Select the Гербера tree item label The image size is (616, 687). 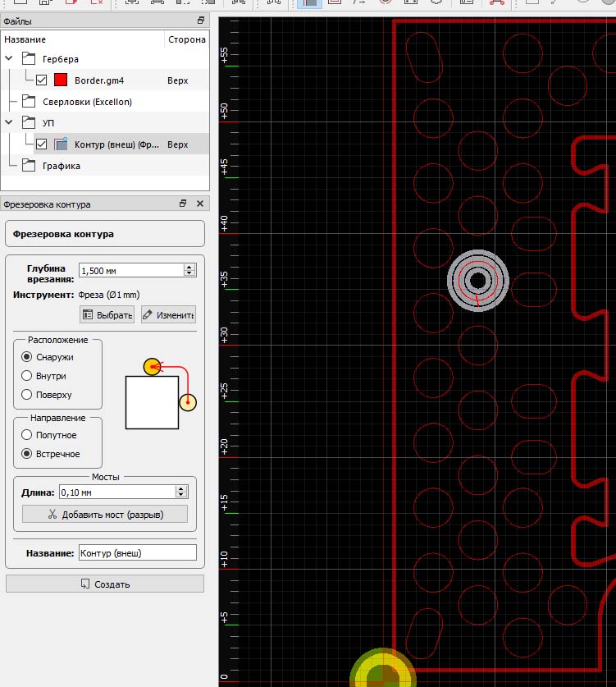[x=61, y=59]
